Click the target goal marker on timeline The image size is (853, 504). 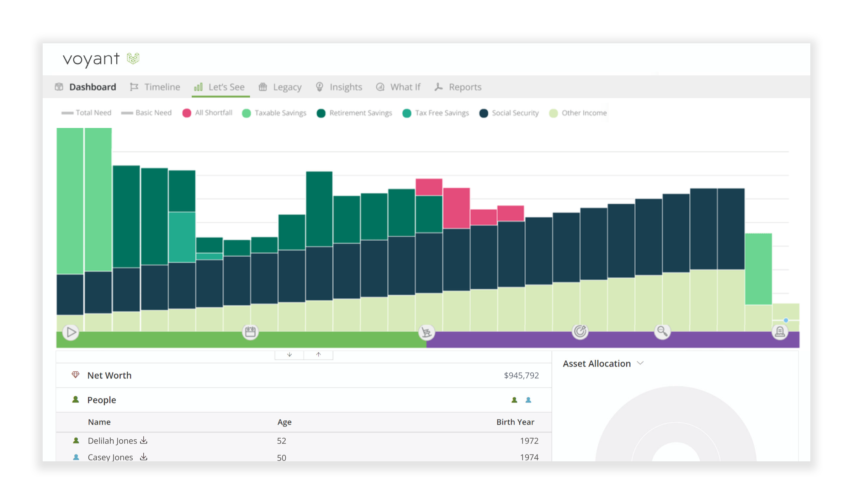coord(580,332)
